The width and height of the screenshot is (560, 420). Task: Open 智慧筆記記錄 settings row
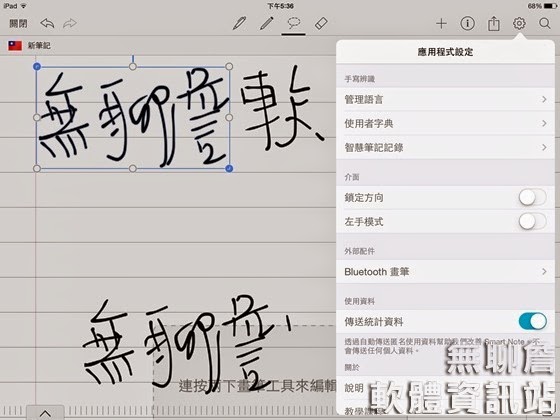(445, 148)
